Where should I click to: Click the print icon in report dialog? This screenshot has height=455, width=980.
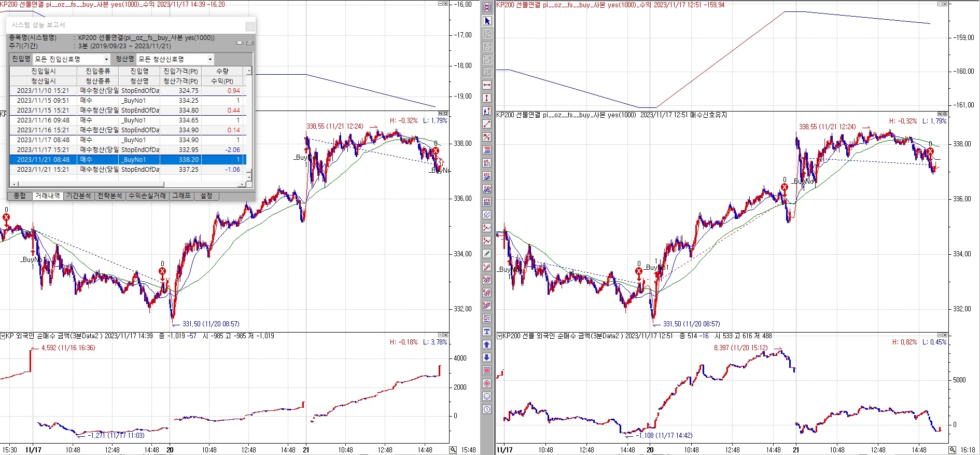pos(250,43)
